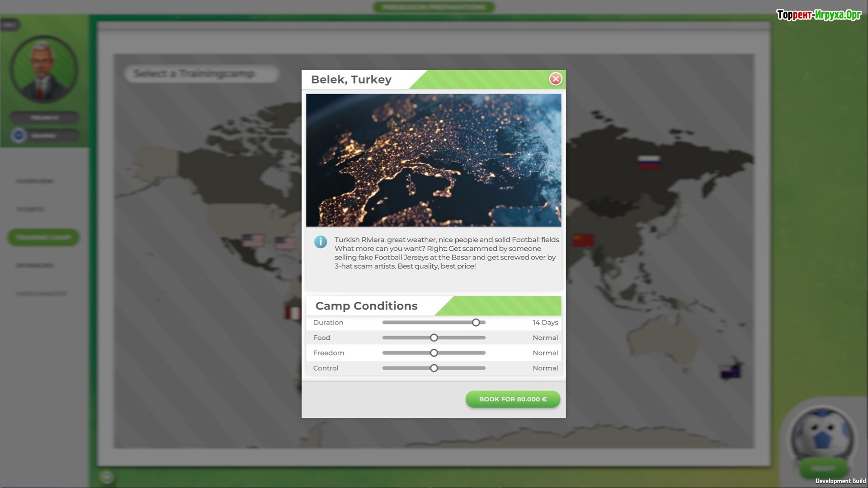Screen dimensions: 868x488
Task: Click the Control slider handle
Action: click(x=434, y=368)
